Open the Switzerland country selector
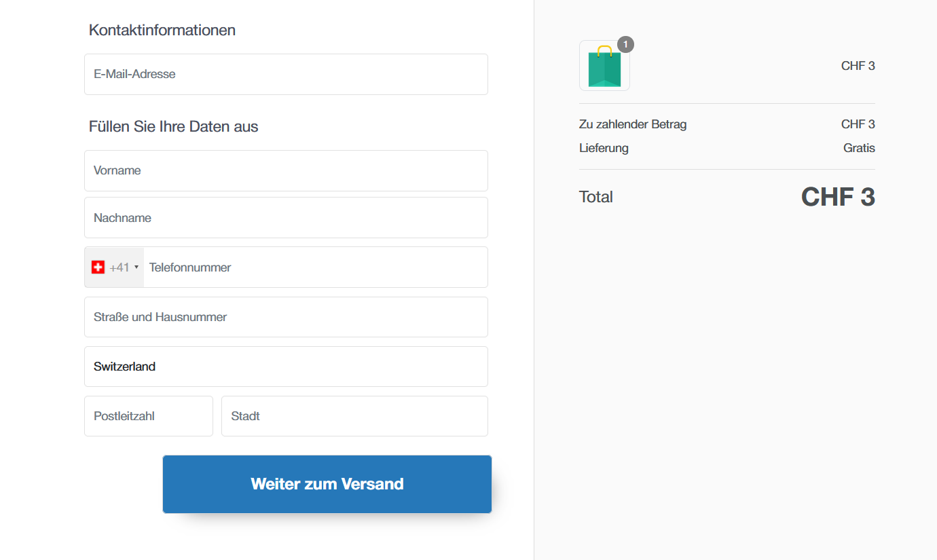 (x=286, y=367)
